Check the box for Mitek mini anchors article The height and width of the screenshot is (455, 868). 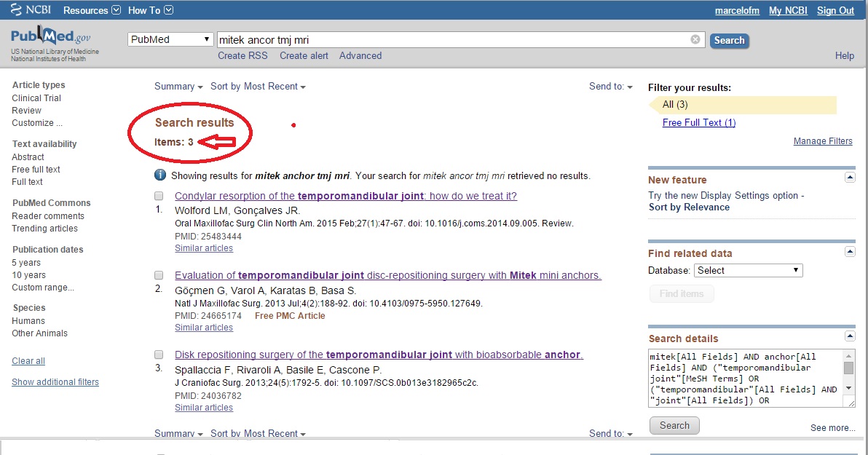tap(159, 275)
